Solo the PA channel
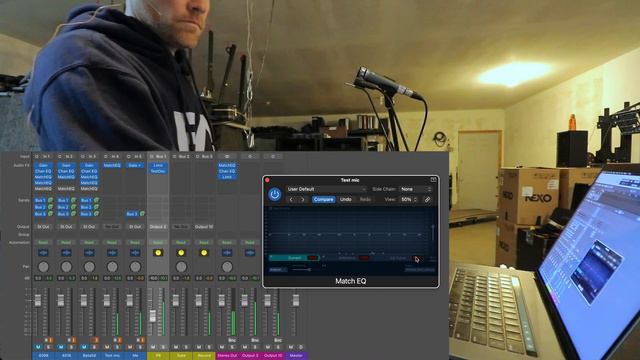640x360 pixels. [163, 347]
